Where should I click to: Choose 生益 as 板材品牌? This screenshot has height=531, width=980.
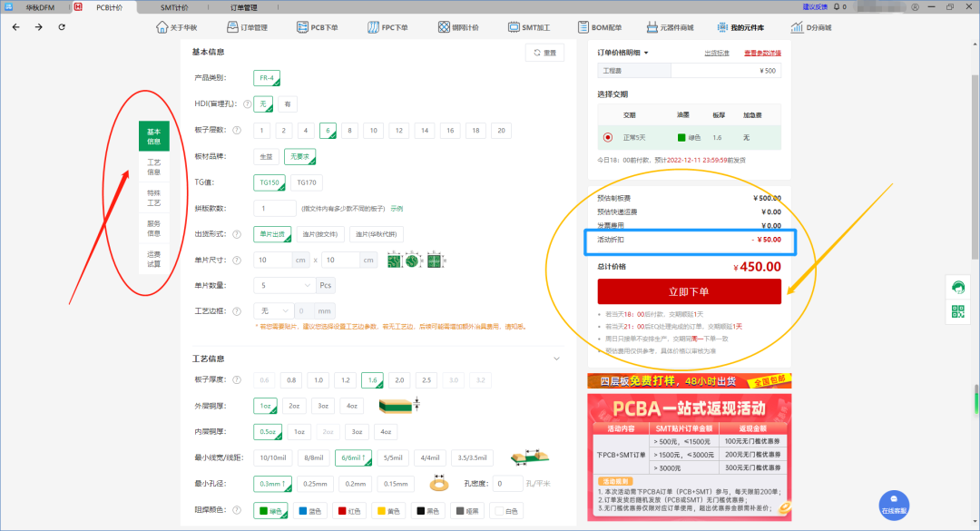click(x=266, y=156)
